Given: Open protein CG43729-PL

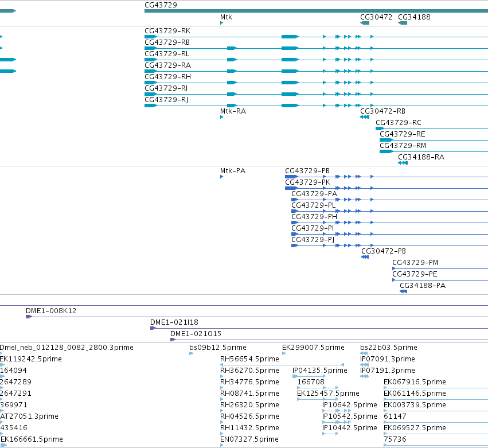Looking at the screenshot, I should [314, 205].
